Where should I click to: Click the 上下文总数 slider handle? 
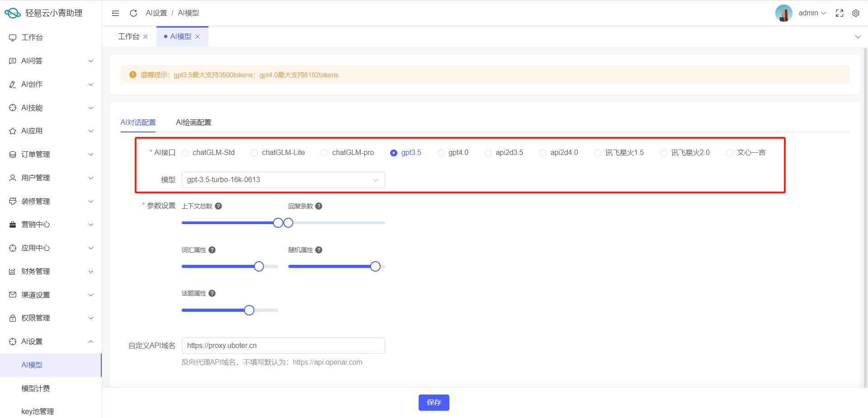pos(278,223)
